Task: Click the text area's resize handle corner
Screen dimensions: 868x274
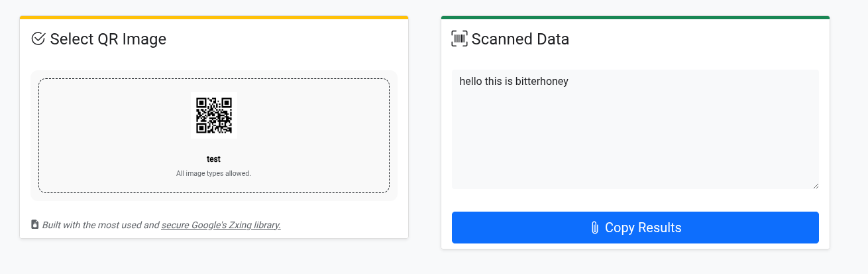Action: (816, 186)
